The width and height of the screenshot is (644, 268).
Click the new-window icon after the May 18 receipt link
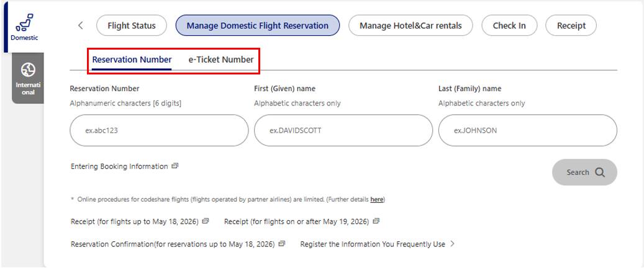(x=206, y=221)
